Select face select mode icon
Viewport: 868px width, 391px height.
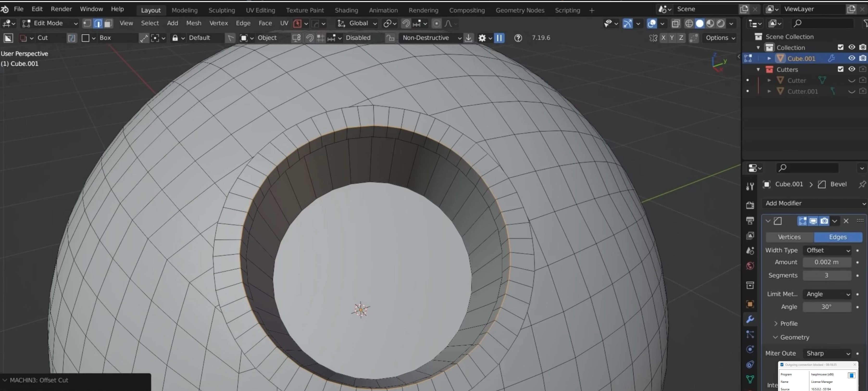coord(108,23)
